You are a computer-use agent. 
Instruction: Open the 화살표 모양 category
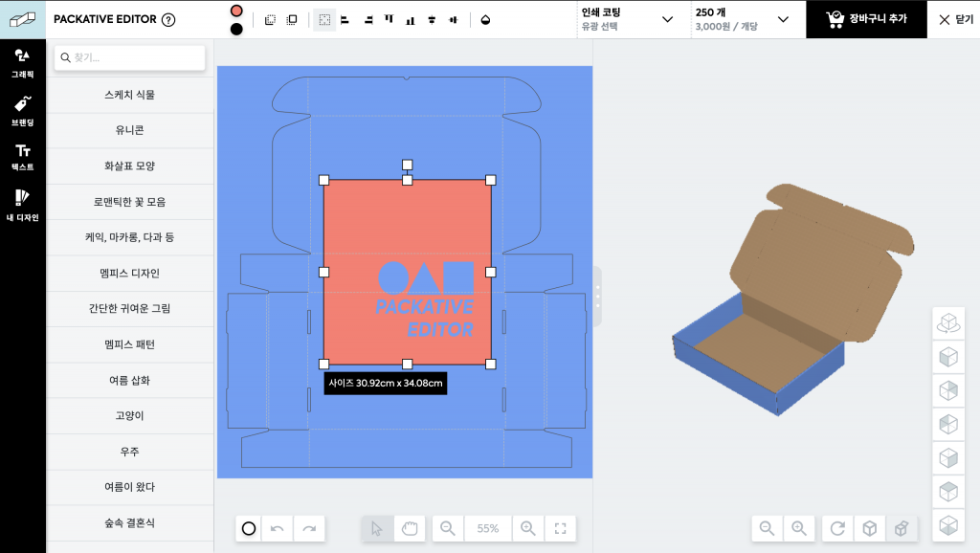[x=130, y=166]
